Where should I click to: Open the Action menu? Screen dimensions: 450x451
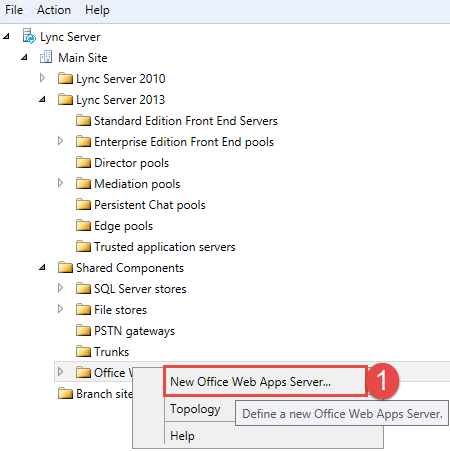(54, 10)
